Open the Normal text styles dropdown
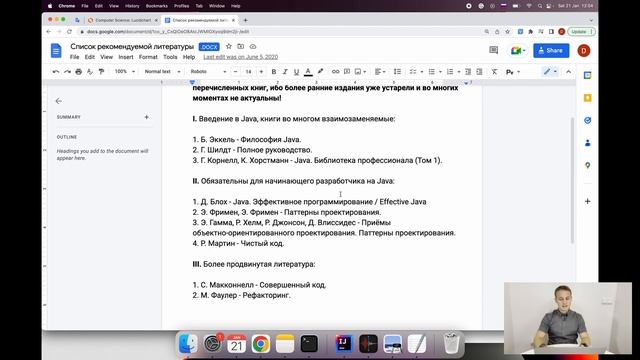 (x=162, y=72)
